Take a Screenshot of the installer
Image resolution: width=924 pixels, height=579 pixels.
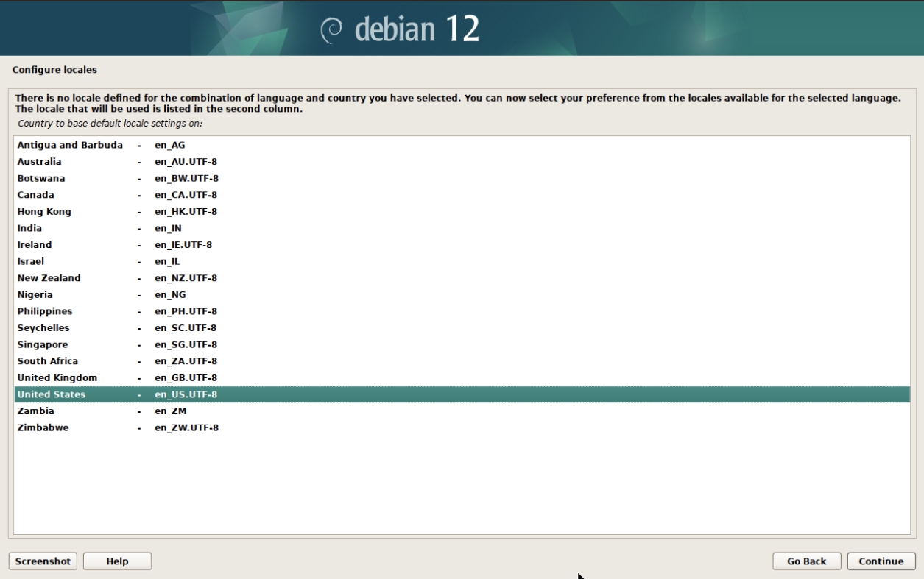[43, 561]
